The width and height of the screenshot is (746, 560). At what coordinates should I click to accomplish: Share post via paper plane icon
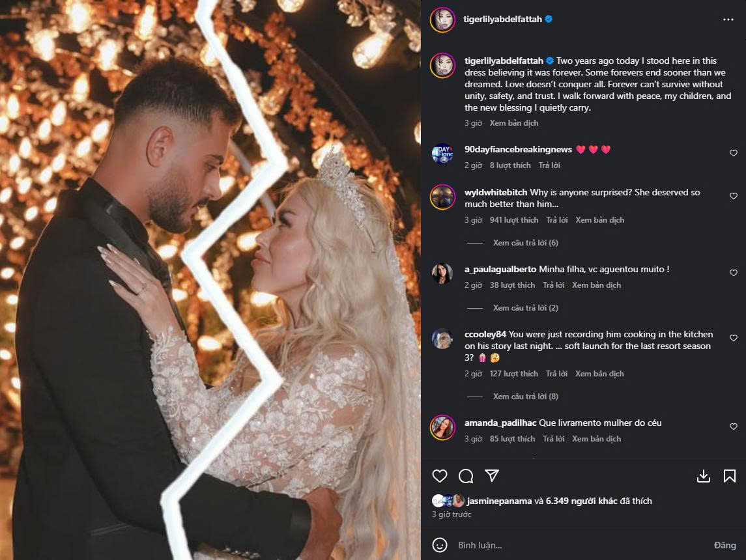point(492,475)
